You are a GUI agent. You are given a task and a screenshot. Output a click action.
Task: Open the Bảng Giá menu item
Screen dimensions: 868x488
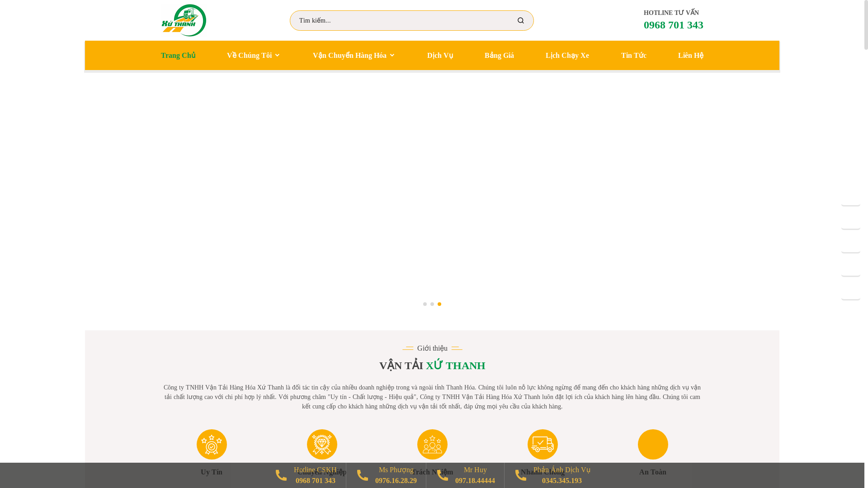[499, 55]
